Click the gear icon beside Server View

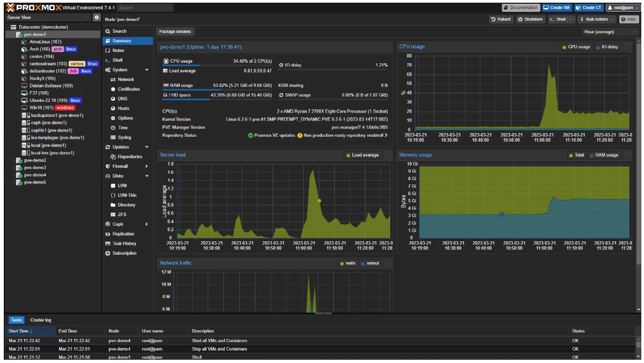coord(97,18)
